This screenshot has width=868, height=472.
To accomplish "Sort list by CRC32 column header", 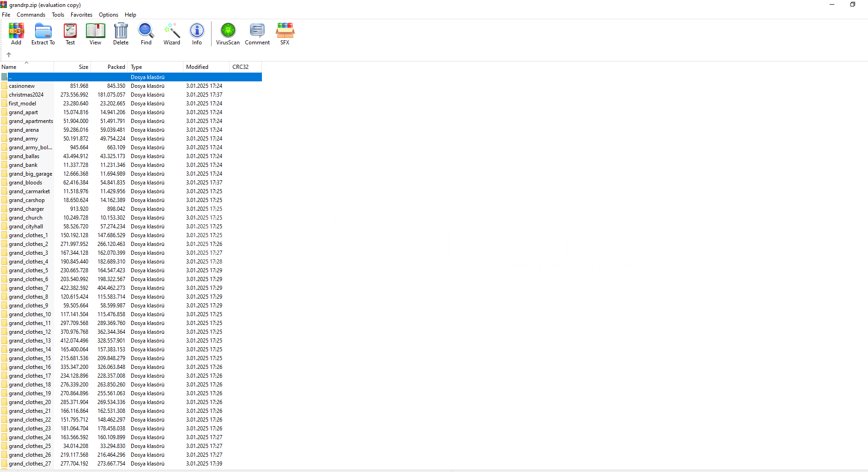I will tap(246, 67).
